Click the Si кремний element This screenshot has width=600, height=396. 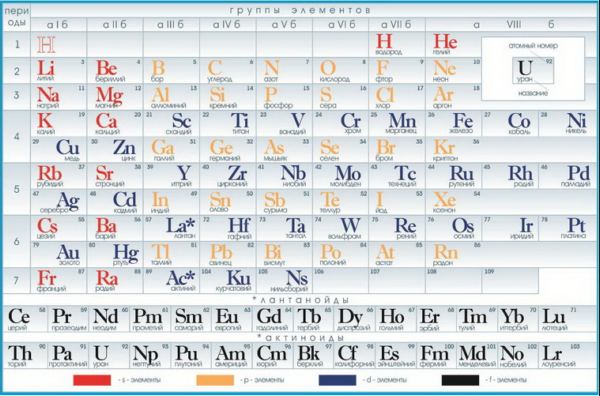click(x=227, y=97)
